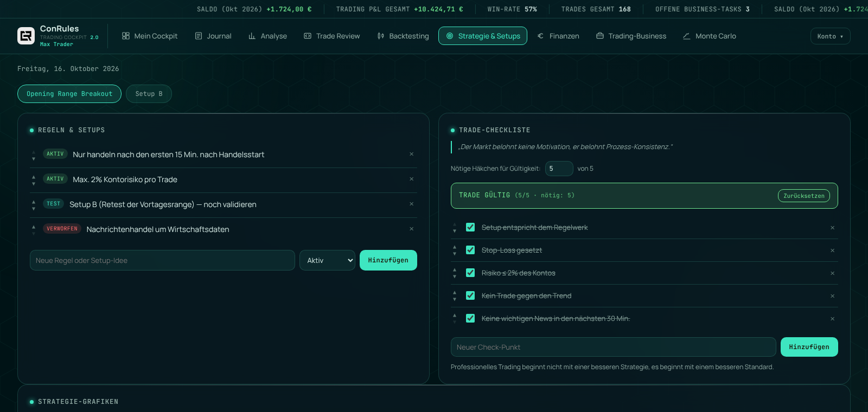The width and height of the screenshot is (868, 412).
Task: Click the 'VERWORFEN' status badge
Action: pyautogui.click(x=62, y=229)
